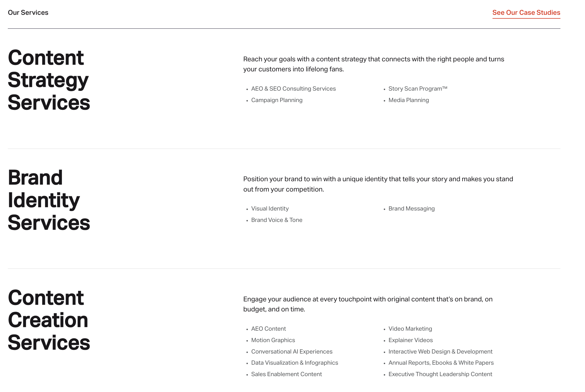Open Annual Reports, Ebooks & White Papers
This screenshot has width=585, height=392.
coord(441,363)
